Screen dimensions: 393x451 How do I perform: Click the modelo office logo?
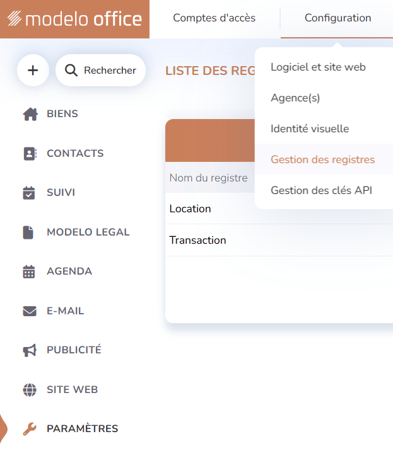pos(75,19)
